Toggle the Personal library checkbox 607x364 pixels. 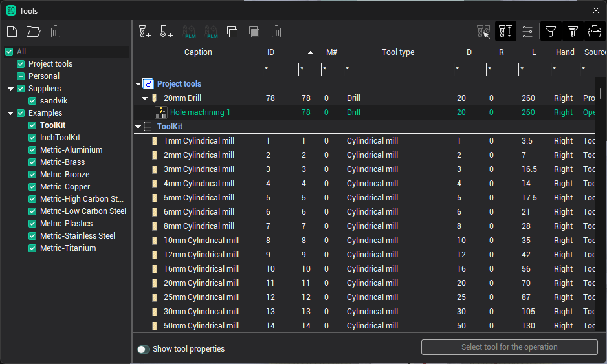(x=21, y=76)
